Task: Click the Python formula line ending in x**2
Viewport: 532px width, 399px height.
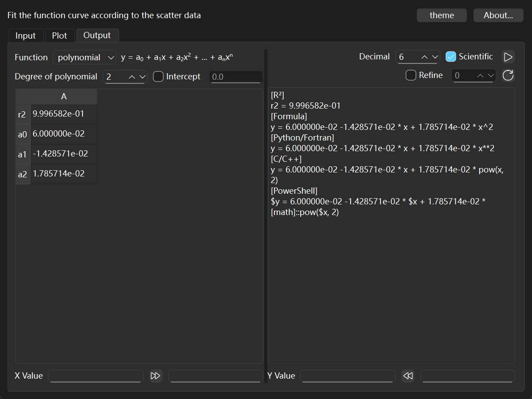Action: tap(383, 149)
